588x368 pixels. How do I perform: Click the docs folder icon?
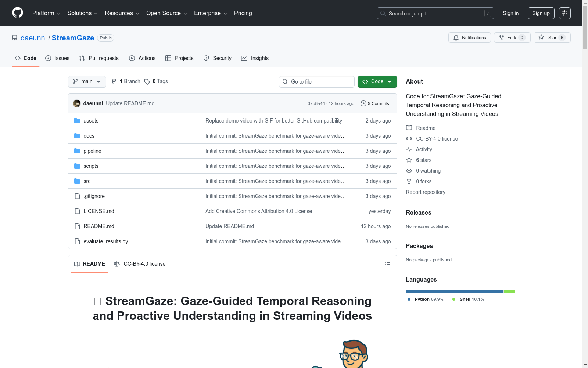point(77,136)
